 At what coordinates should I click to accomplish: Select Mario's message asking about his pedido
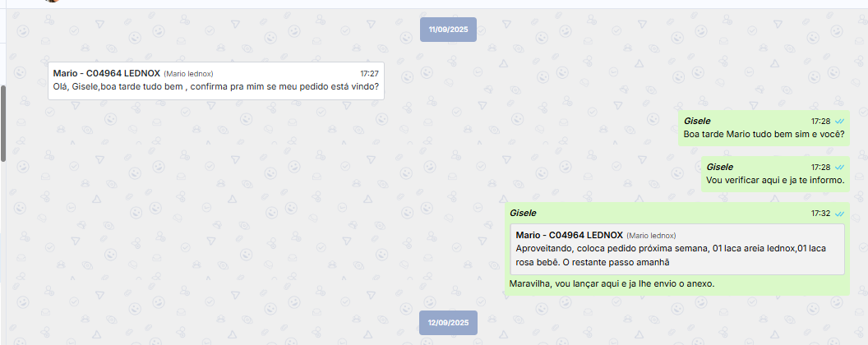click(x=216, y=80)
